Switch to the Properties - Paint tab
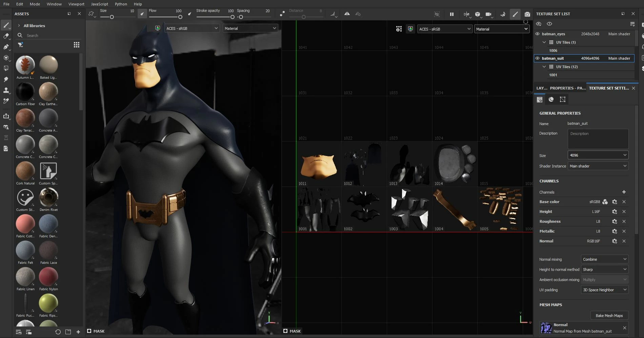 (567, 88)
